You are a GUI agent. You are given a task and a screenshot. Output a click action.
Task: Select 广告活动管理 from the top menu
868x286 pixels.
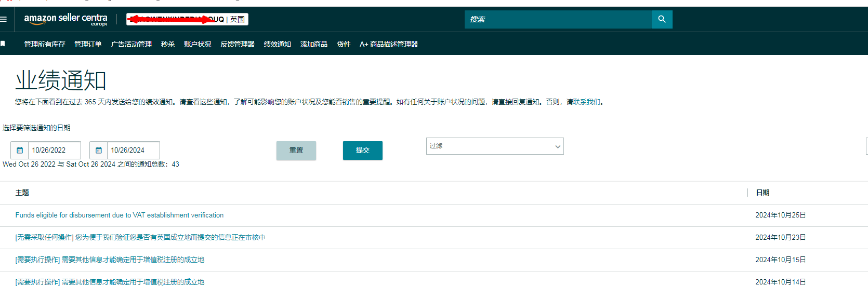click(x=131, y=44)
